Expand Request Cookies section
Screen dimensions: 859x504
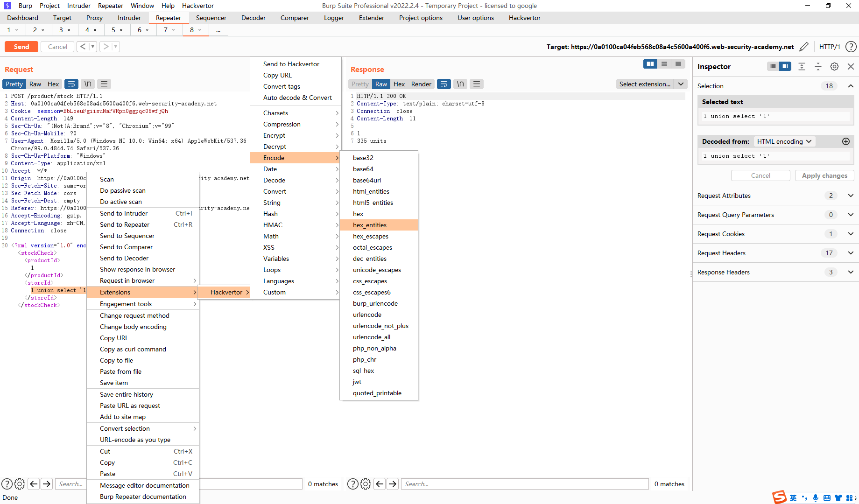click(851, 234)
